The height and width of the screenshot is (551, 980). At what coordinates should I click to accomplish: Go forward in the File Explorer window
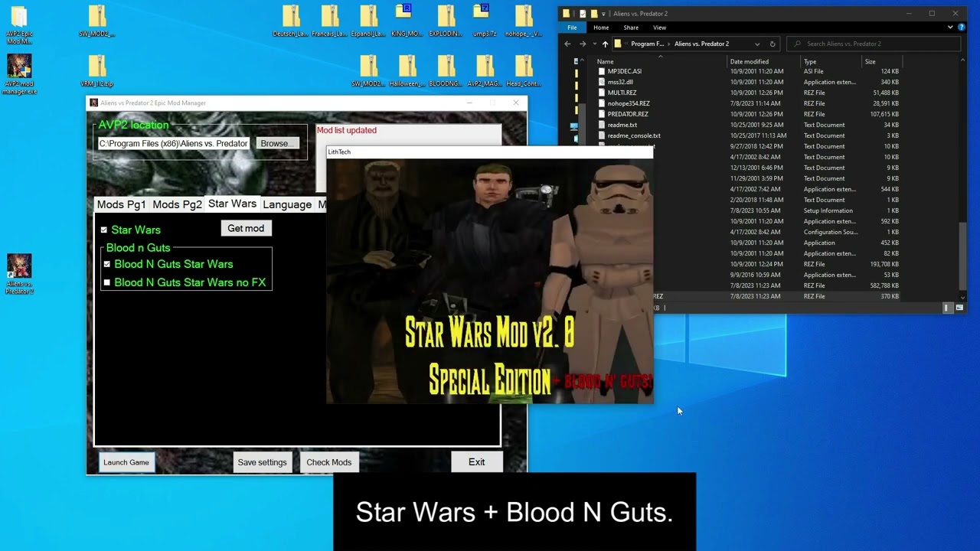tap(582, 44)
